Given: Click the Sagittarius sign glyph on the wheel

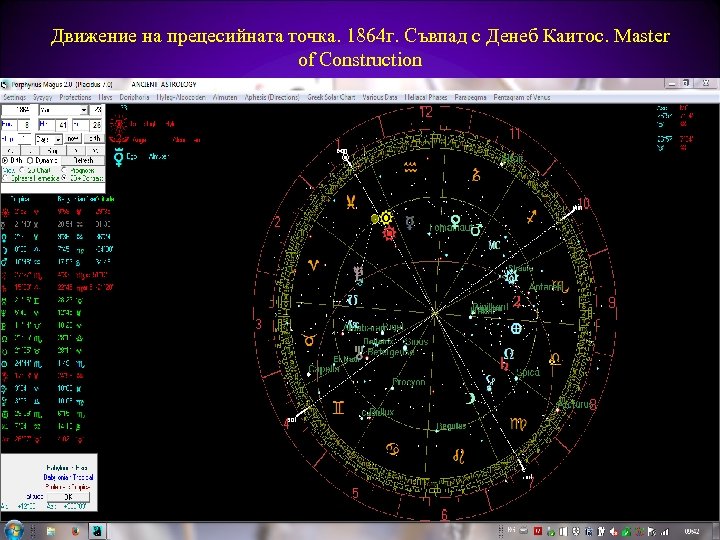Looking at the screenshot, I should [x=532, y=216].
